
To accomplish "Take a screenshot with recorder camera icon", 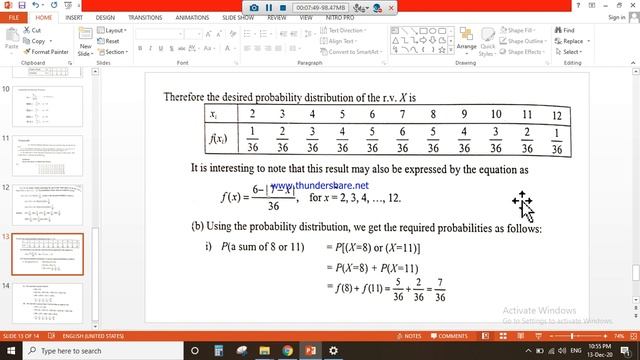I will click(254, 8).
